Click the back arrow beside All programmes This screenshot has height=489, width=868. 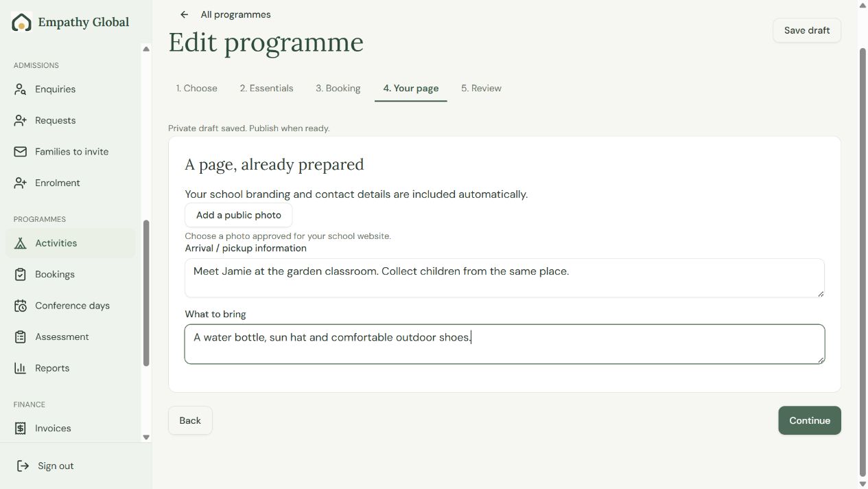coord(184,14)
